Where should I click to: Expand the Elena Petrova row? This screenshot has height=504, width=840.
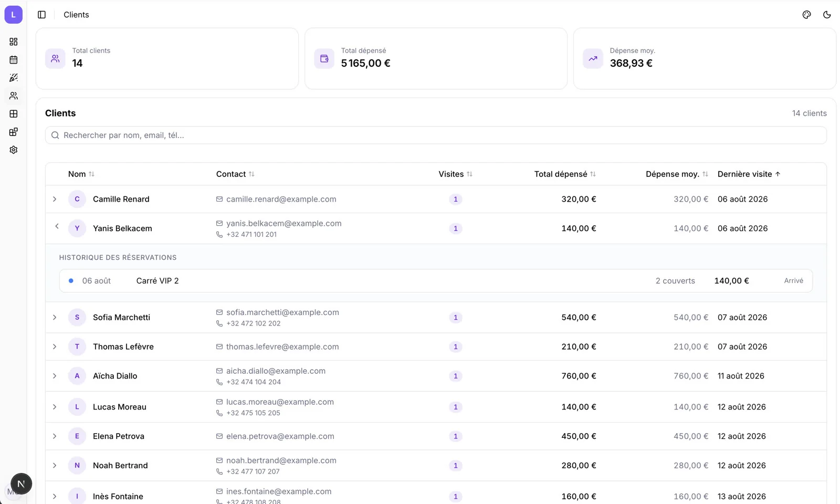55,436
